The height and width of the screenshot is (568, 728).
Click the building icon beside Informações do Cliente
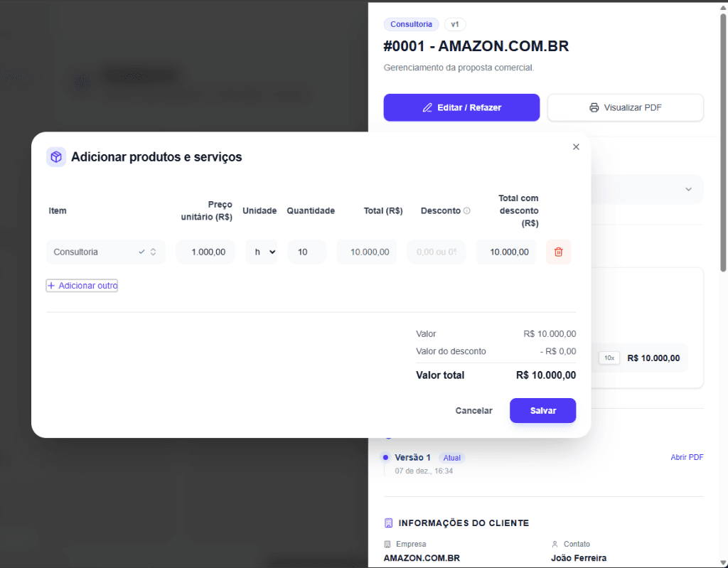388,523
